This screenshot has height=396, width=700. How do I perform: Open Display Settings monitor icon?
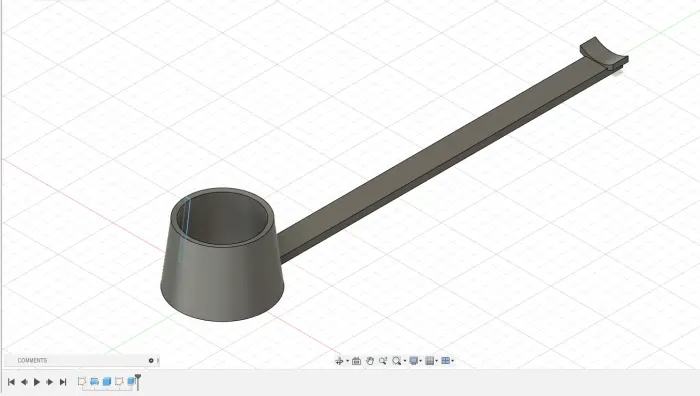click(413, 361)
